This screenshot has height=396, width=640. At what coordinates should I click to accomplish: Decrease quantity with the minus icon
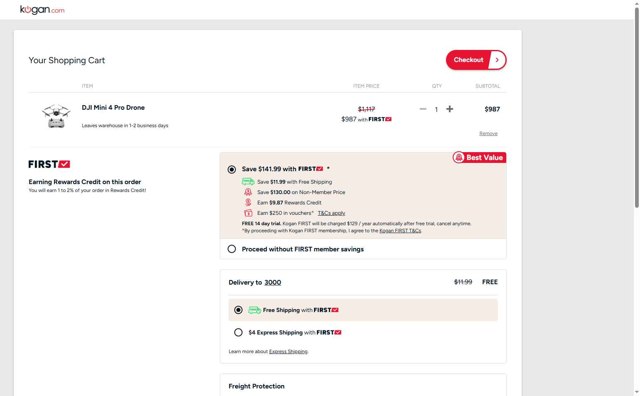(423, 109)
